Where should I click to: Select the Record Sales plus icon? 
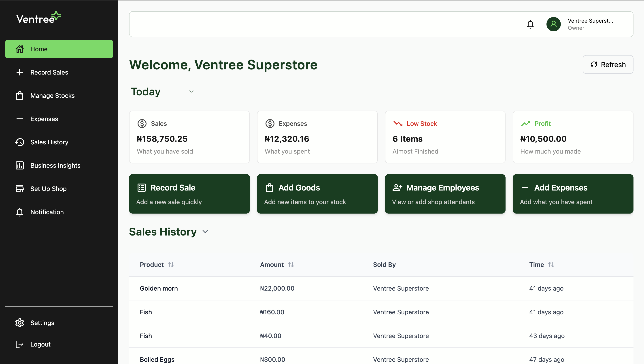coord(19,72)
